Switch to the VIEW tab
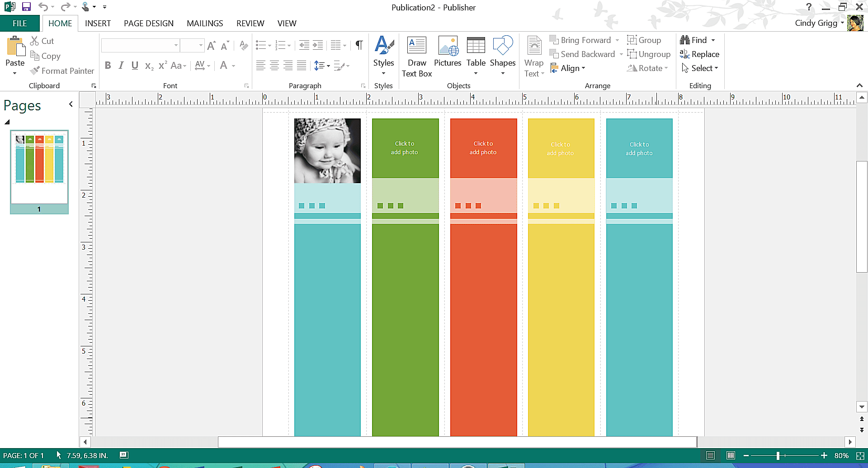 pyautogui.click(x=287, y=24)
